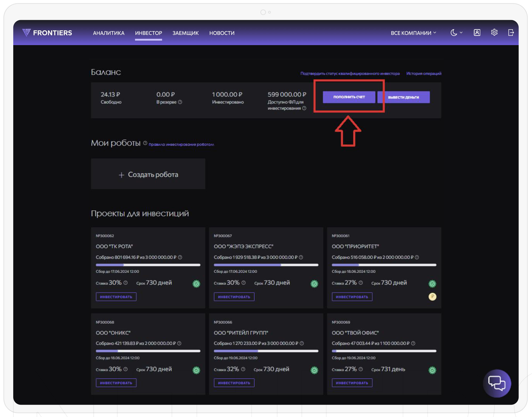
Task: Click the Frontiers logo icon
Action: pos(26,33)
